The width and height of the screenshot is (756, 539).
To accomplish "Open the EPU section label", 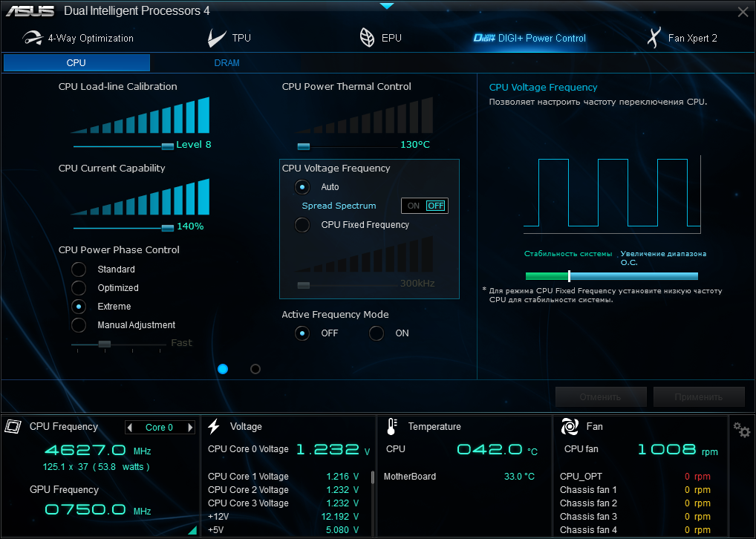I will tap(391, 38).
